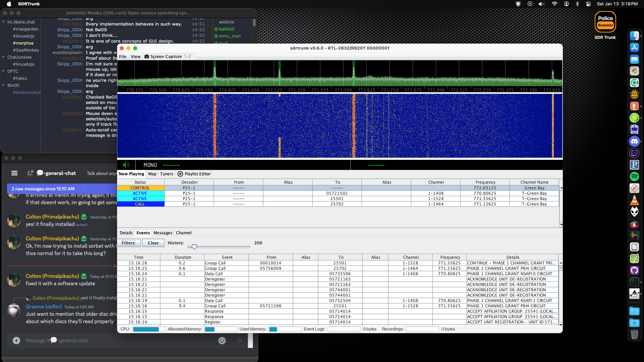The image size is (644, 362).
Task: Collapse the ChatJunkies server tree
Action: [3, 57]
